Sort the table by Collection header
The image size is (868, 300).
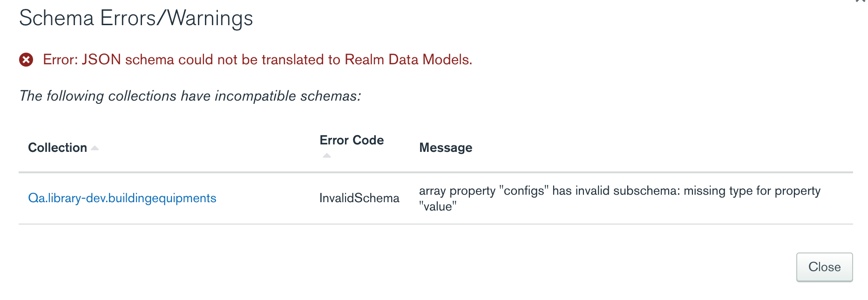click(x=57, y=148)
